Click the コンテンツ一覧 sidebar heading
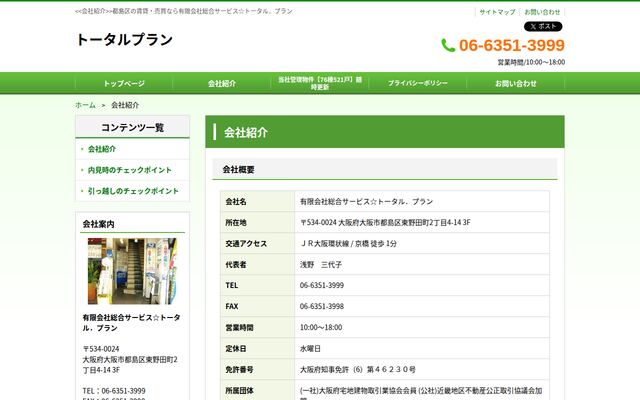Image resolution: width=640 pixels, height=400 pixels. pyautogui.click(x=132, y=127)
